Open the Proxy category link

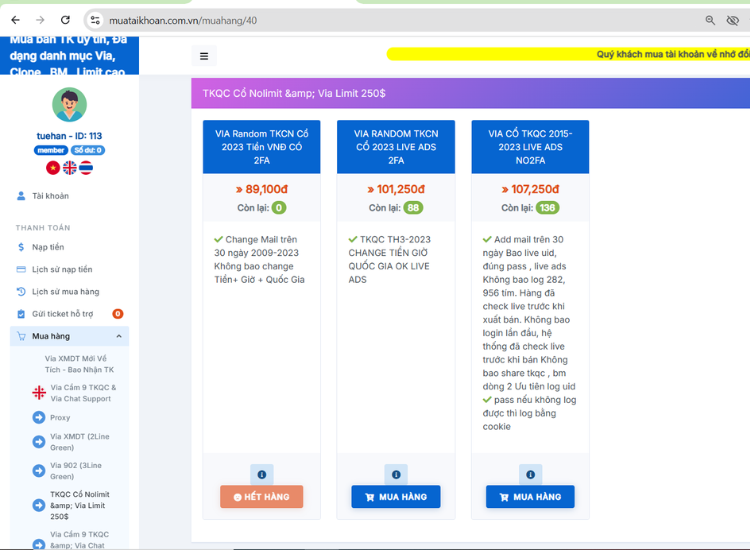click(60, 418)
